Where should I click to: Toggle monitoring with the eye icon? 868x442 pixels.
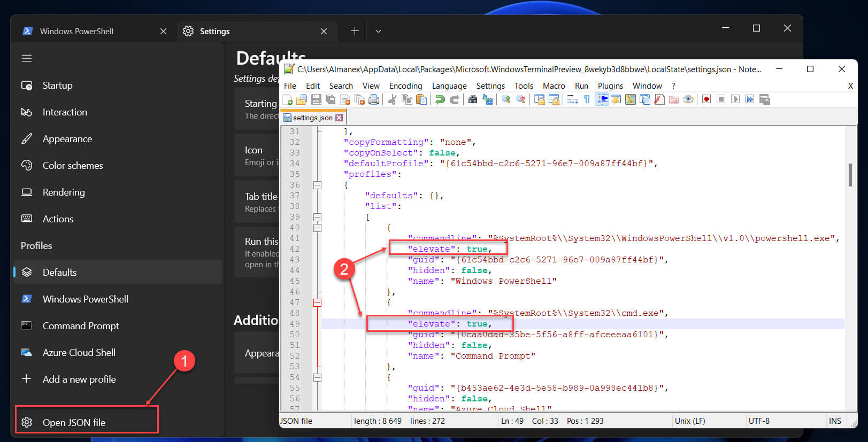[688, 99]
